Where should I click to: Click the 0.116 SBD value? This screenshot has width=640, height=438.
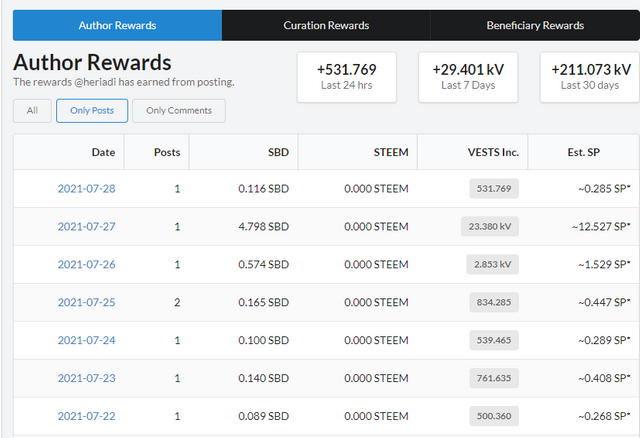[x=264, y=189]
